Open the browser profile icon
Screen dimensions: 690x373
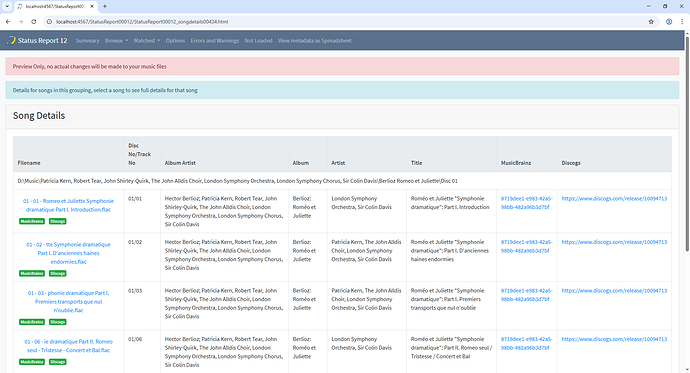point(669,22)
